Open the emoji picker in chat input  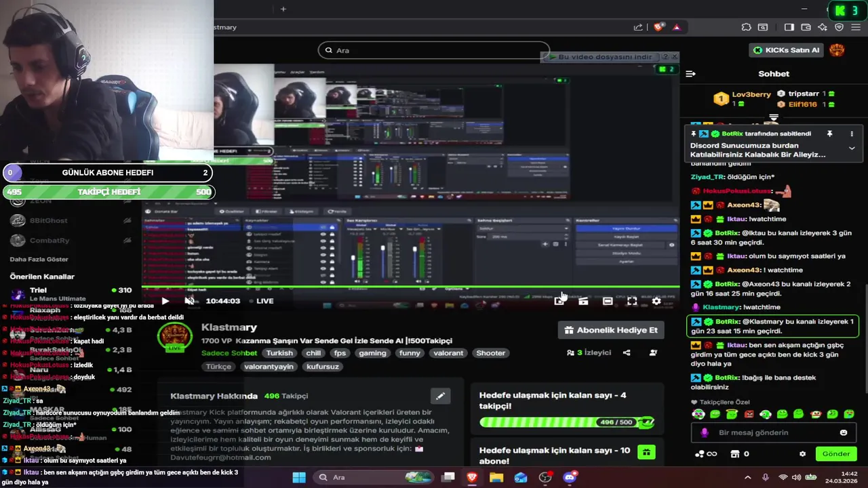pos(844,432)
